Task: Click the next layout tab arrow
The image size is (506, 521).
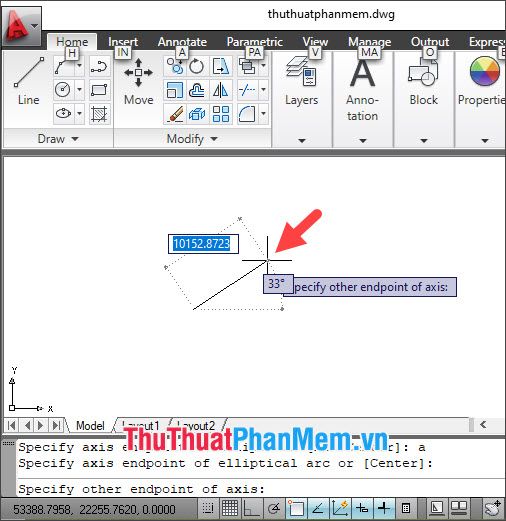Action: click(x=41, y=425)
